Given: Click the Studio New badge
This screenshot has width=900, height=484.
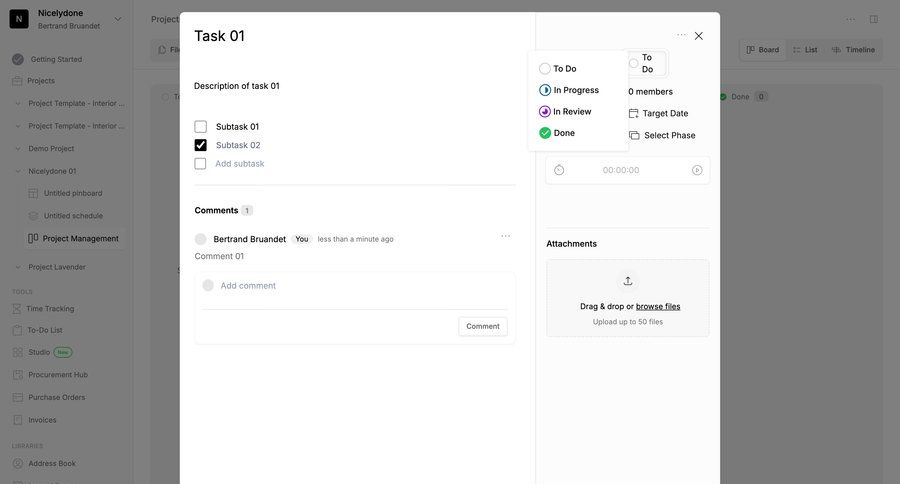Looking at the screenshot, I should point(63,352).
